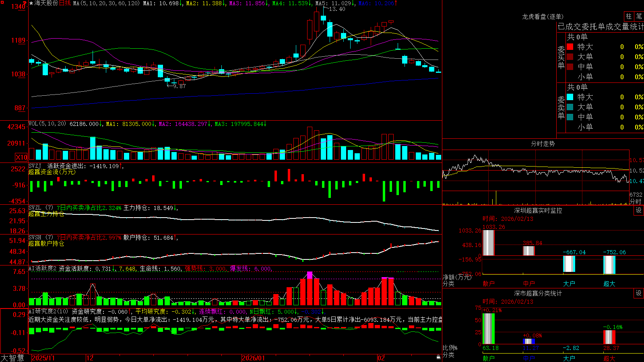Jump to 2025/11 on the timeline
This screenshot has width=644, height=362.
point(43,358)
